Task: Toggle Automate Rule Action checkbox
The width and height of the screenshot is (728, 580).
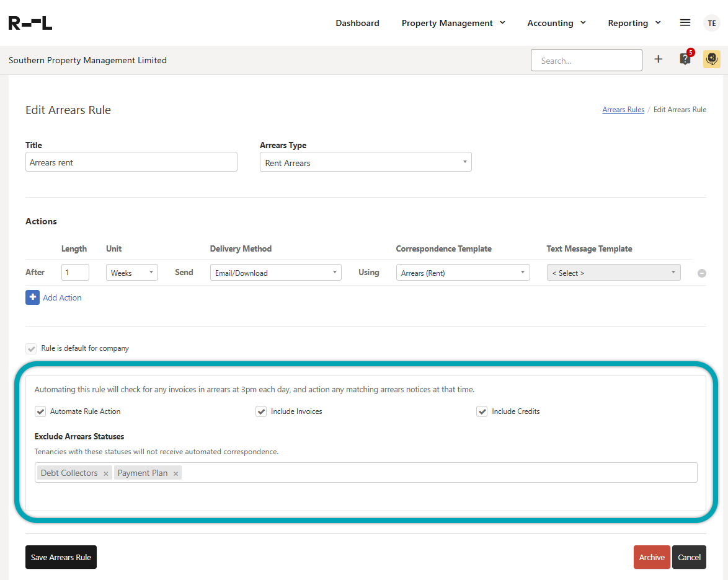Action: point(41,411)
